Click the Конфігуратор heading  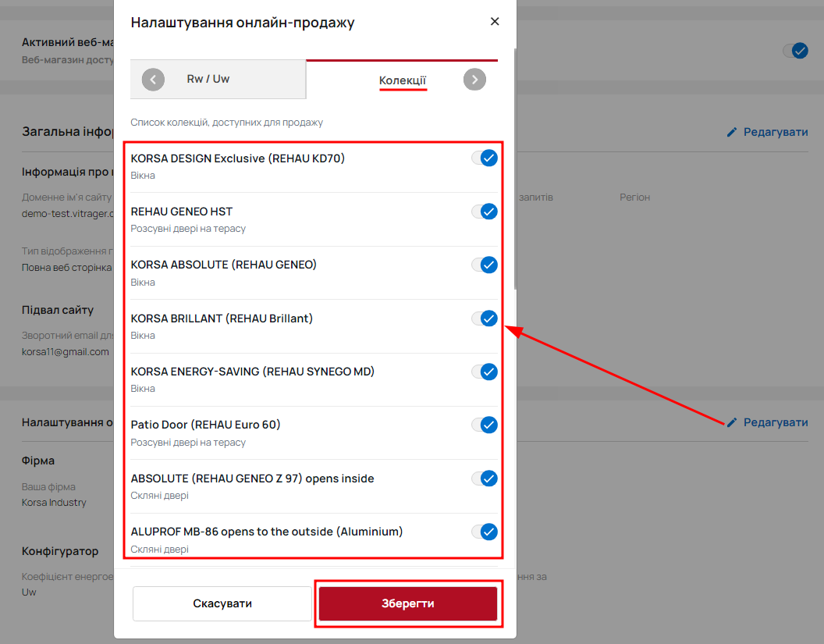pos(60,551)
